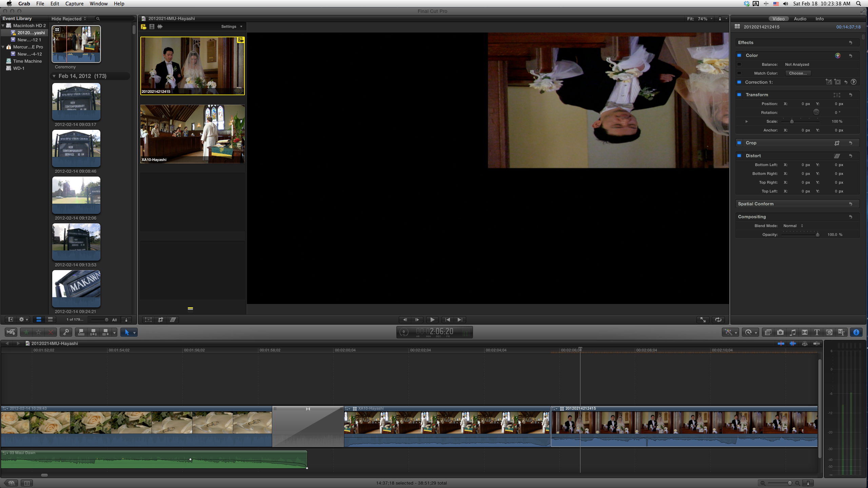
Task: Open the Retime menu
Action: (750, 332)
